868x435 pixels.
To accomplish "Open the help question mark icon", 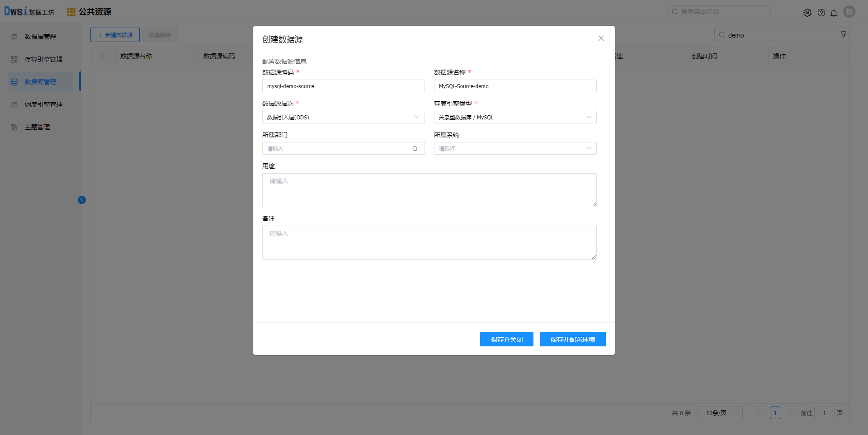I will [x=821, y=13].
